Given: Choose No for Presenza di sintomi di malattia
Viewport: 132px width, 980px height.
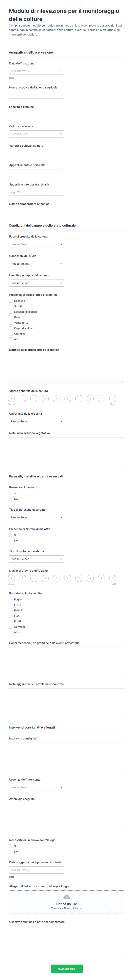Looking at the screenshot, I should tap(11, 541).
